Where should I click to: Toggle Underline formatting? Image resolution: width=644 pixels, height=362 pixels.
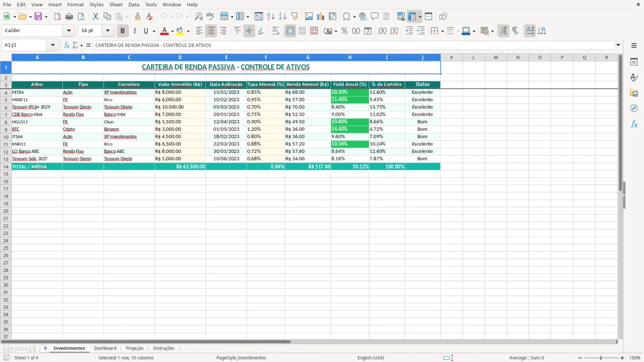click(x=145, y=31)
